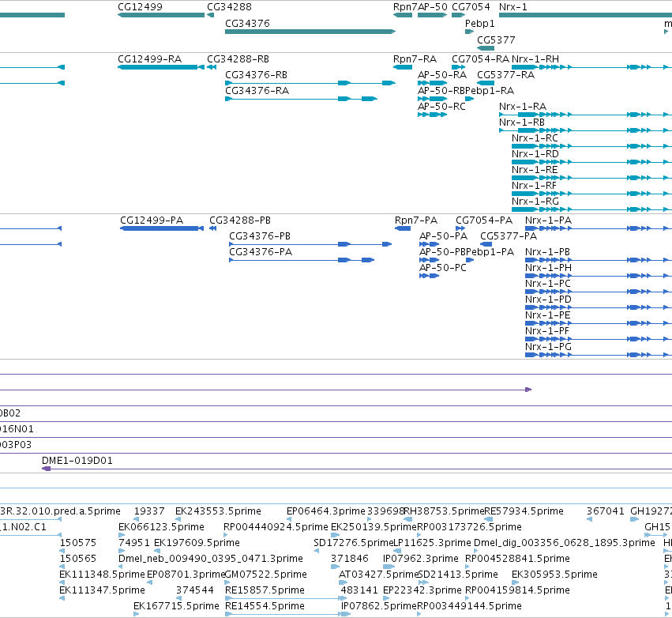Click the 374544 feature label

194,590
